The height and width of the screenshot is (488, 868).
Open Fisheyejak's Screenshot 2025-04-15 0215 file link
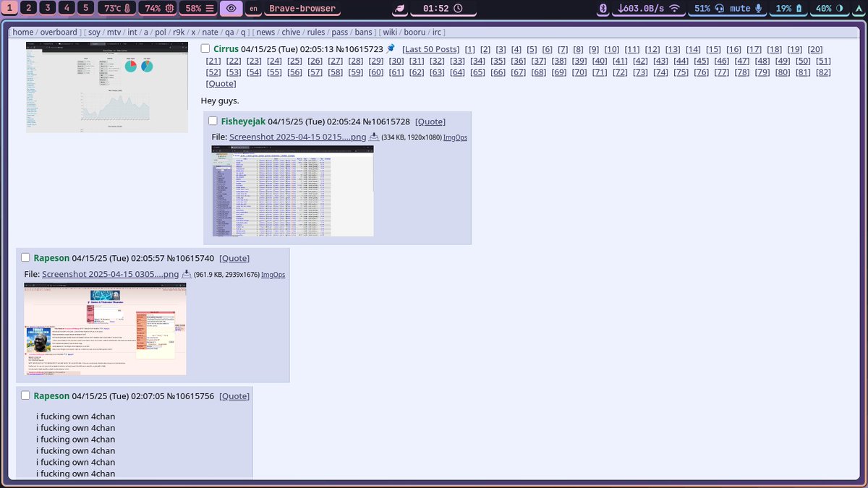(x=297, y=137)
